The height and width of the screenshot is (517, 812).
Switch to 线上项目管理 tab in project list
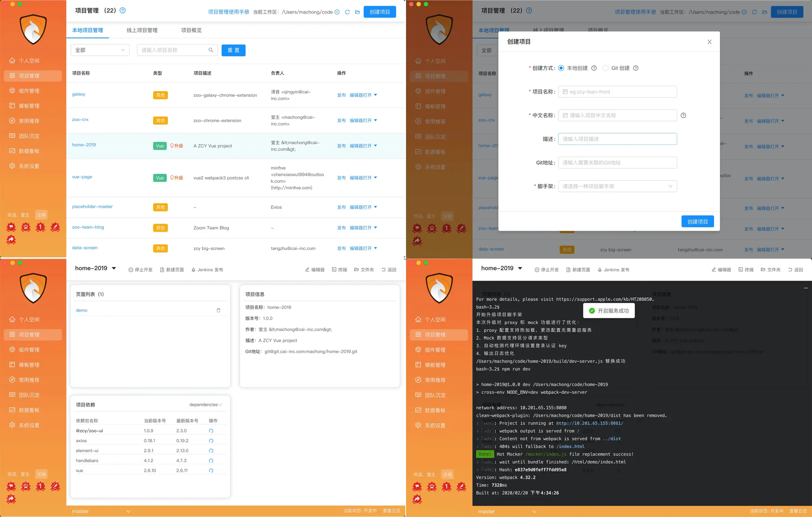click(x=142, y=30)
